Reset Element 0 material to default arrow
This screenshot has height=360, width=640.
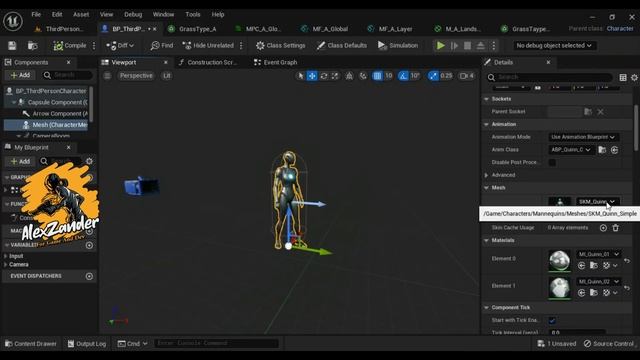[627, 260]
